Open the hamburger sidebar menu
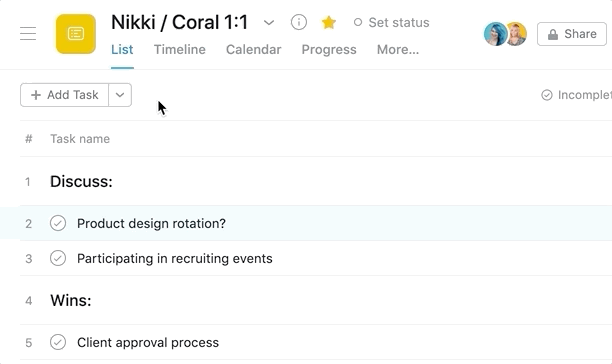612x364 pixels. 28,34
